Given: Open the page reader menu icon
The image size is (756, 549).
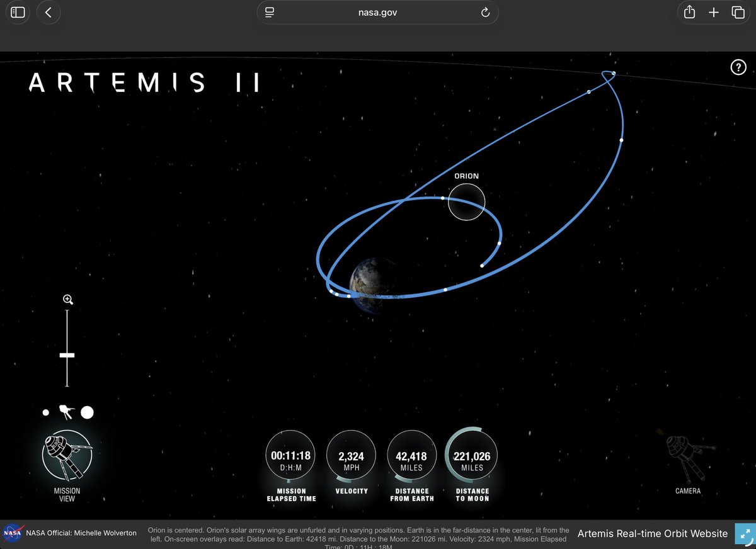Looking at the screenshot, I should coord(270,13).
